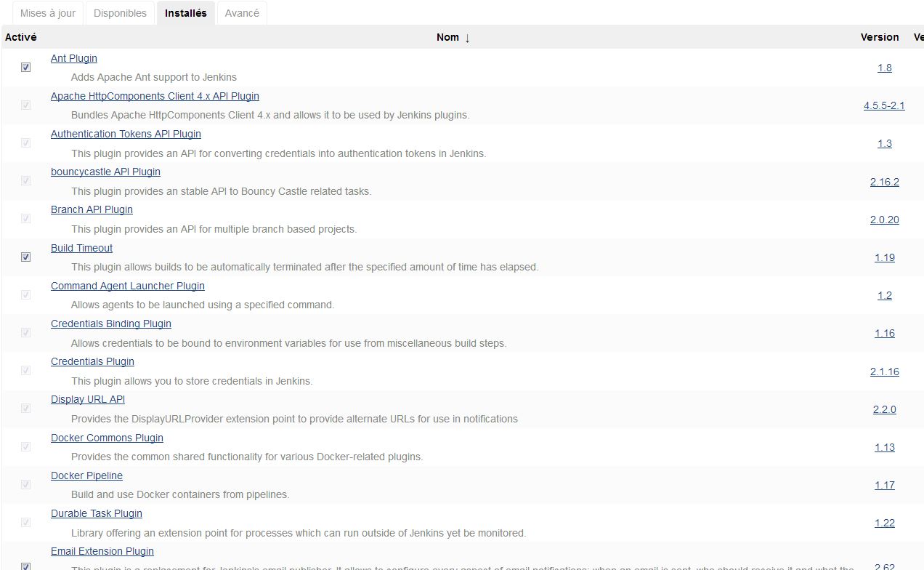Open the Email Extension Plugin link
This screenshot has width=924, height=570.
(102, 551)
